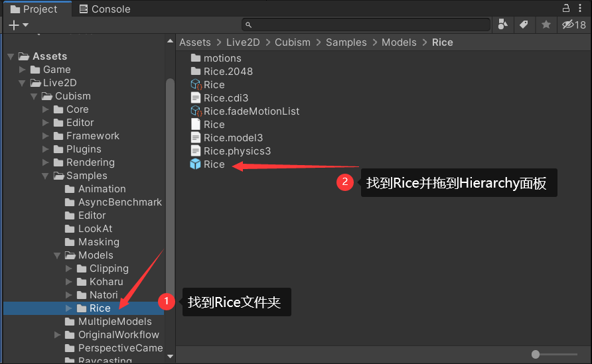Open the panel three-dot options menu

pyautogui.click(x=580, y=8)
